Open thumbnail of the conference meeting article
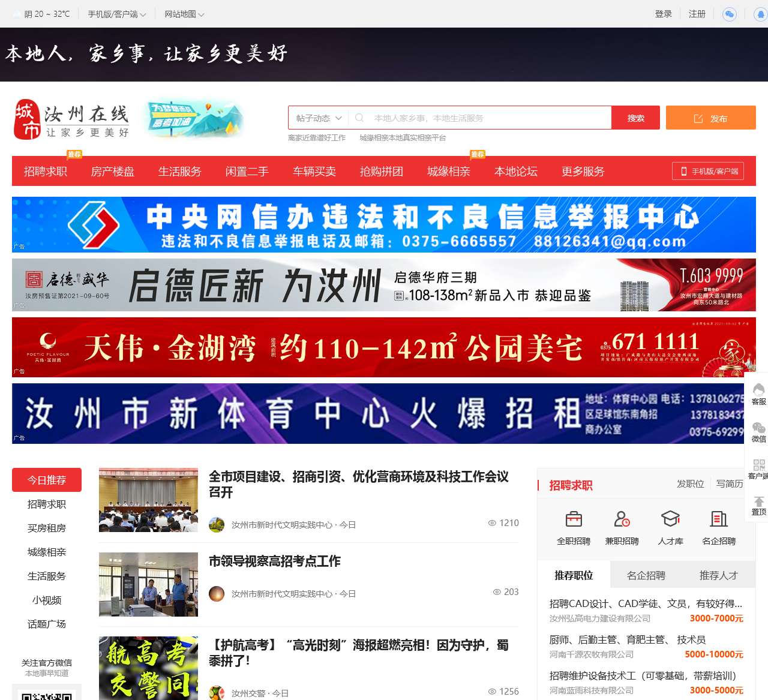 [148, 500]
